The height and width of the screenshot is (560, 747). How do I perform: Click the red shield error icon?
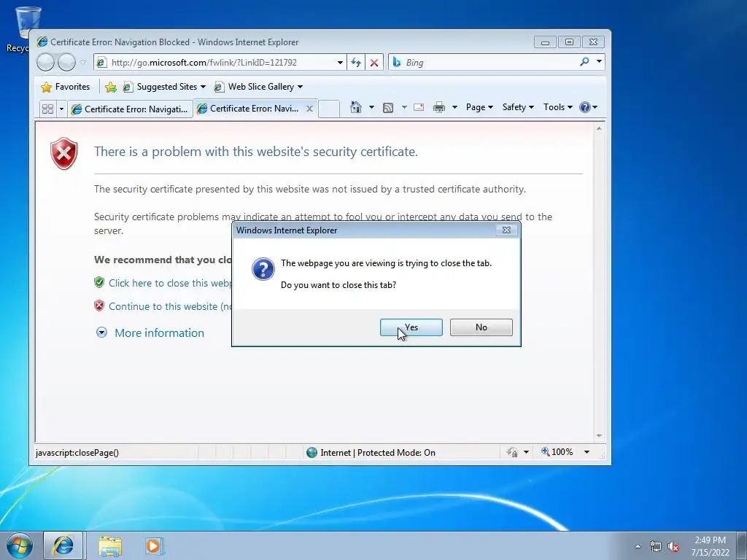pos(64,153)
